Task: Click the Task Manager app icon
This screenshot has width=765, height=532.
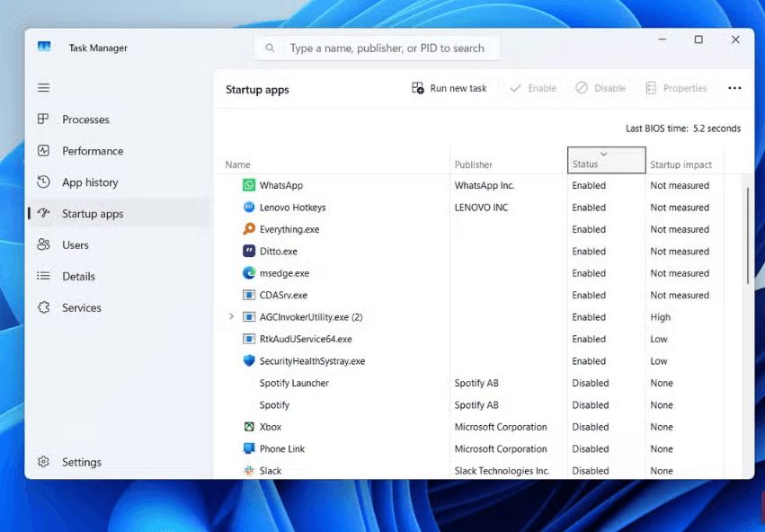Action: [44, 47]
